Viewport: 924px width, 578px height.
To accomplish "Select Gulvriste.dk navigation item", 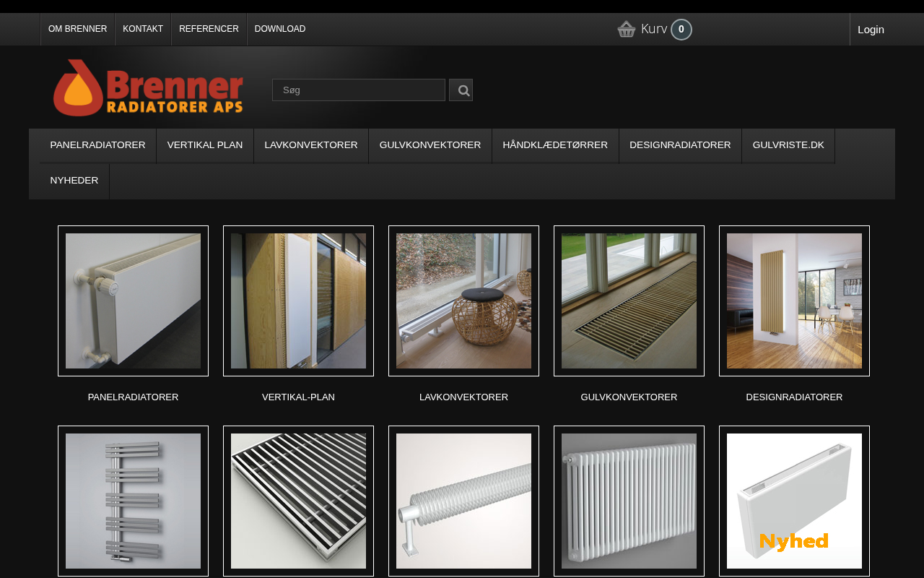I will tap(788, 145).
